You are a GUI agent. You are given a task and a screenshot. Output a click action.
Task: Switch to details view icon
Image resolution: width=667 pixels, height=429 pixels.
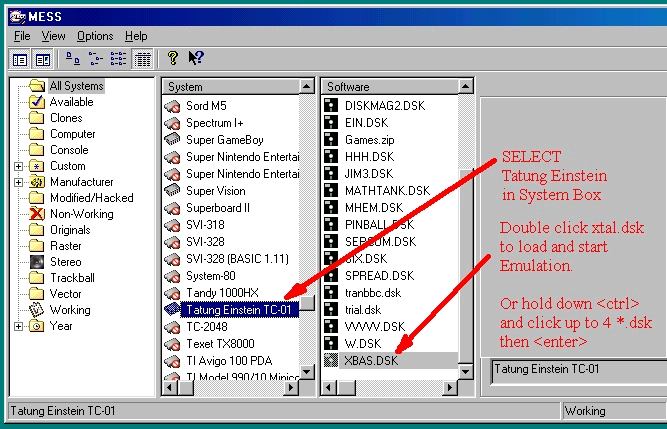click(142, 59)
